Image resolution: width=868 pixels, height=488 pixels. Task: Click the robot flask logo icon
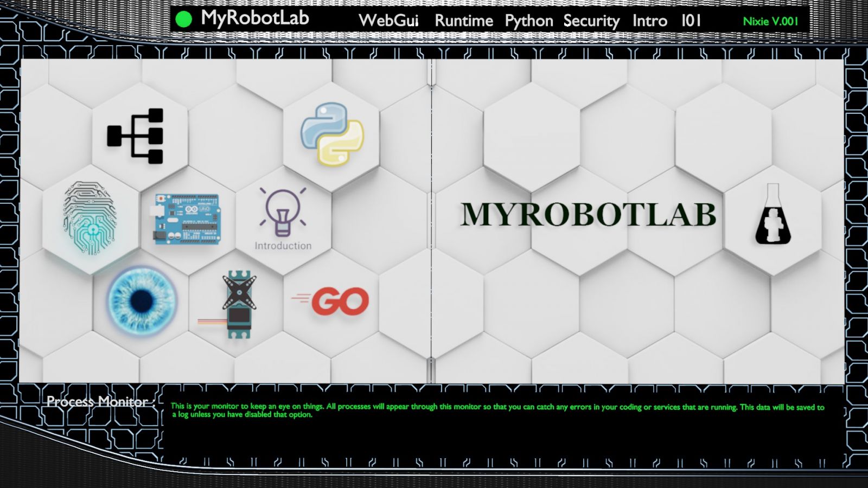point(773,214)
